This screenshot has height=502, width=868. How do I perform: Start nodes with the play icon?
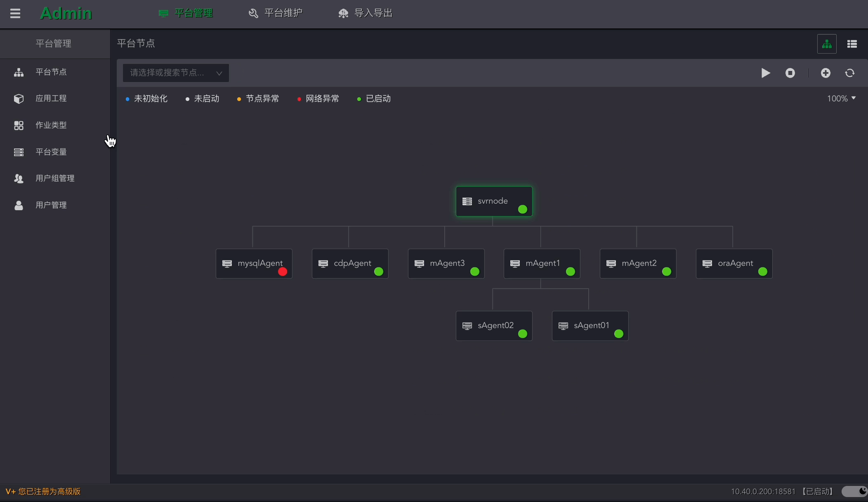766,73
